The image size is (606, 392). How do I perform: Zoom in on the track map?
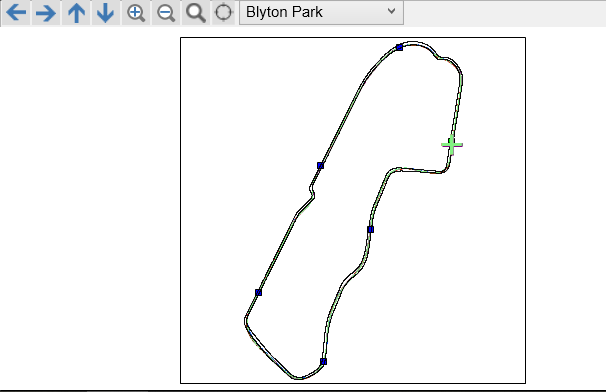(x=136, y=13)
